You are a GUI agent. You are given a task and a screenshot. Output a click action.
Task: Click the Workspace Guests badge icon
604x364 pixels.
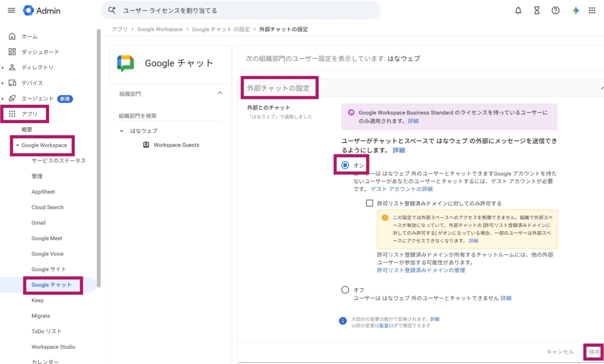pos(146,145)
